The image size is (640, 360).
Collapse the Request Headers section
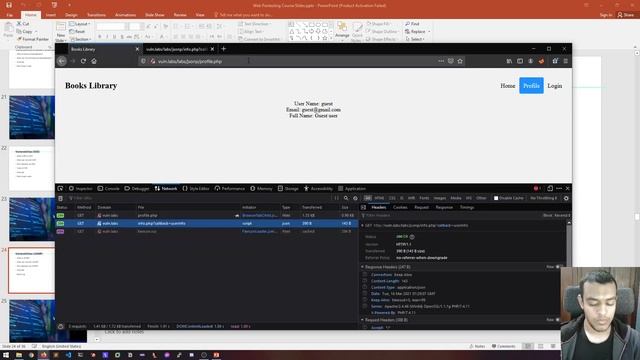click(x=362, y=320)
